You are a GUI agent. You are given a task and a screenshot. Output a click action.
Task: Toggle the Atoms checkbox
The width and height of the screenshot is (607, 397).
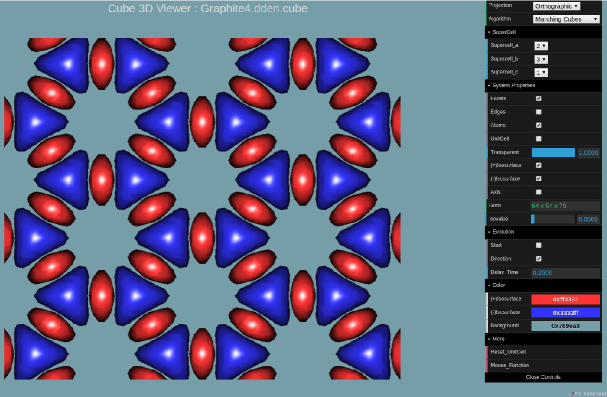click(538, 125)
